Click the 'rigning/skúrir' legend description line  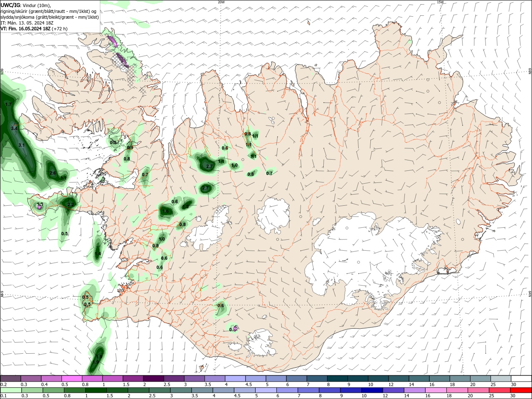click(49, 11)
